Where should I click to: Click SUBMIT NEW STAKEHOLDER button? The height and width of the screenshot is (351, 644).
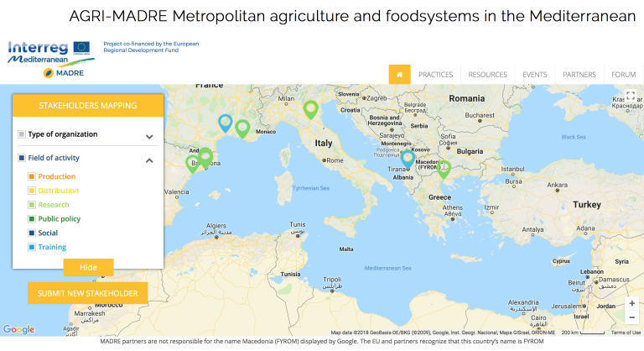(87, 293)
